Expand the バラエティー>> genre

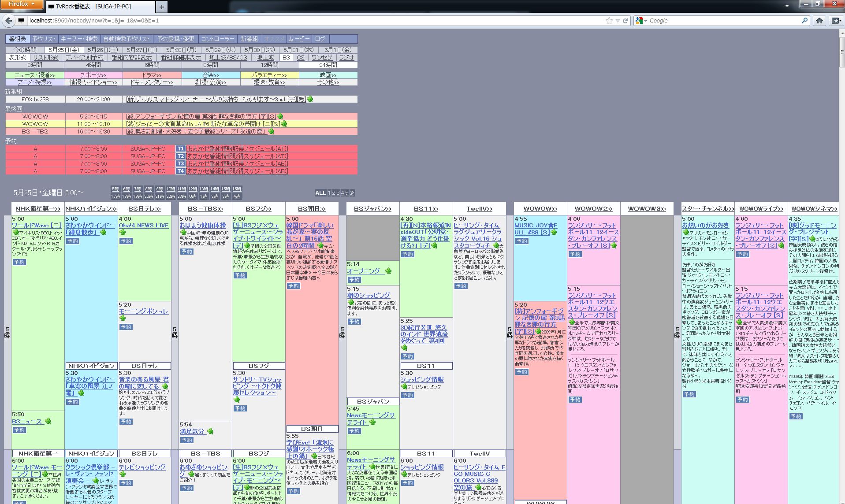[x=269, y=75]
